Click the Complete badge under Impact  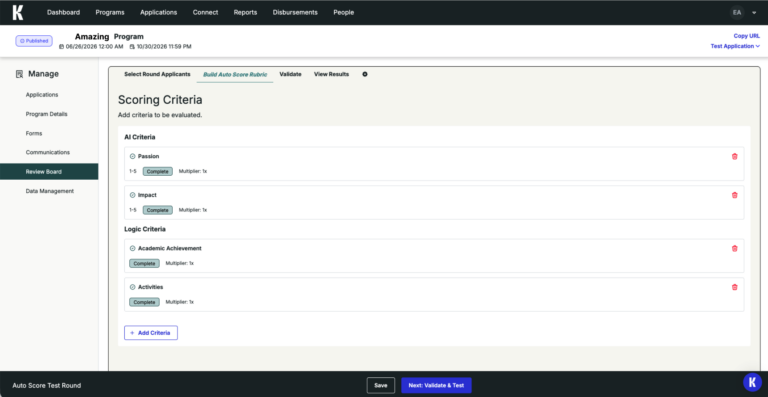158,210
